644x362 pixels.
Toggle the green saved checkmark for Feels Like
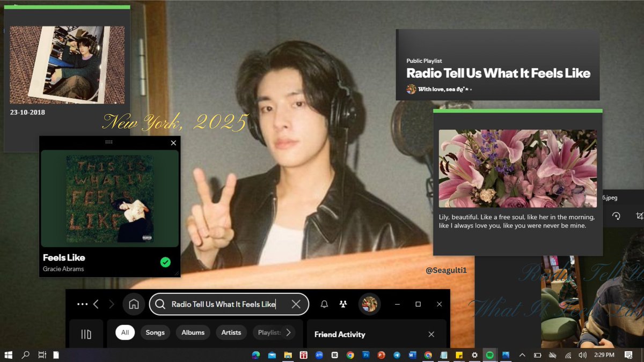(165, 262)
